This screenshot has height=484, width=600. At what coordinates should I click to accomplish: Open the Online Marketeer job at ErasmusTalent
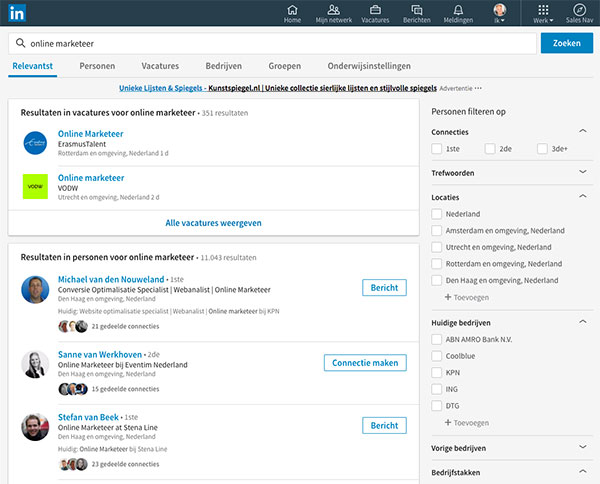[91, 134]
